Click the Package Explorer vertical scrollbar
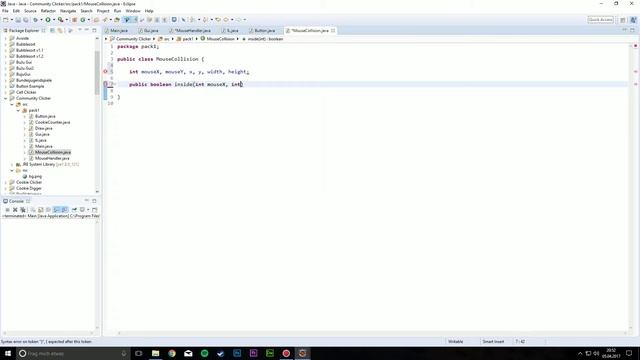Viewport: 640px width, 360px height. coord(97,73)
